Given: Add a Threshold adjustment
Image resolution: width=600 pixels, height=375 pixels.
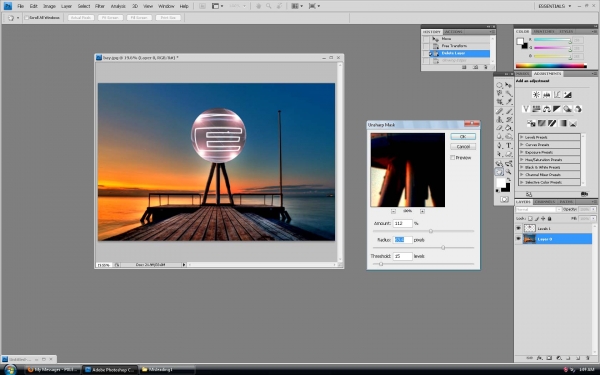Looking at the screenshot, I should [x=552, y=123].
